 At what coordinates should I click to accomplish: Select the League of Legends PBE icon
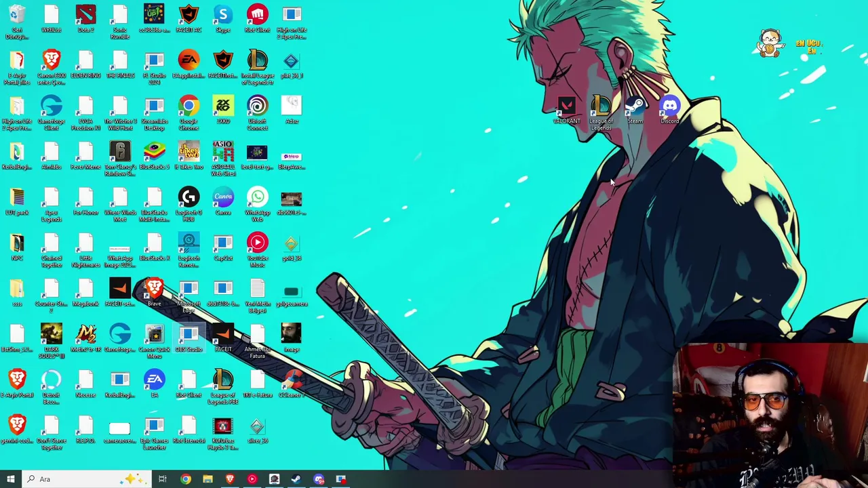pyautogui.click(x=223, y=386)
